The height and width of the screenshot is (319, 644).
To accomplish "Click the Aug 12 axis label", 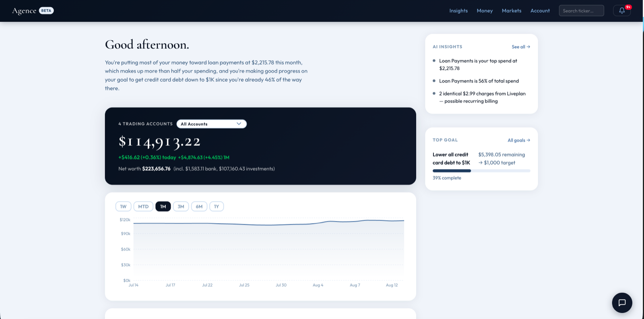I will (x=392, y=285).
